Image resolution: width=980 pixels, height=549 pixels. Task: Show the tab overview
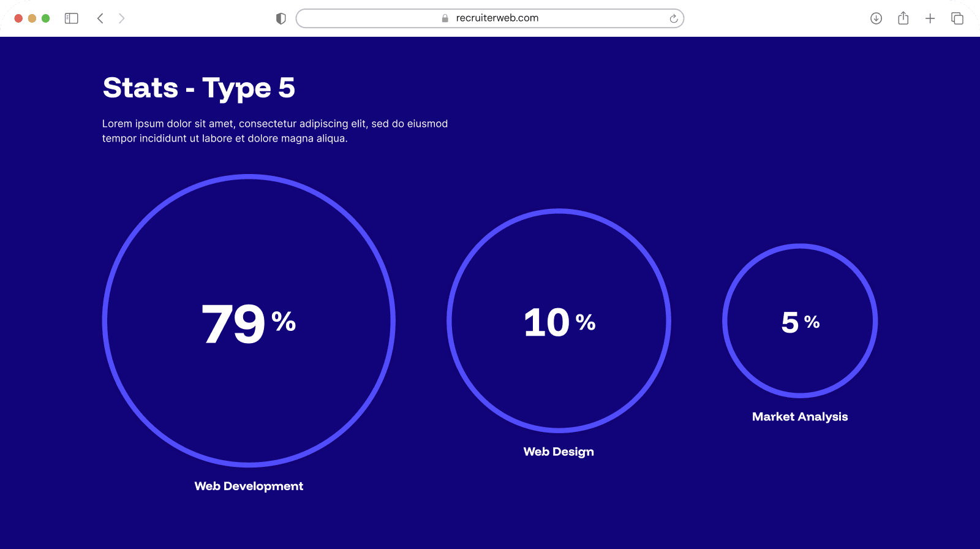click(957, 18)
